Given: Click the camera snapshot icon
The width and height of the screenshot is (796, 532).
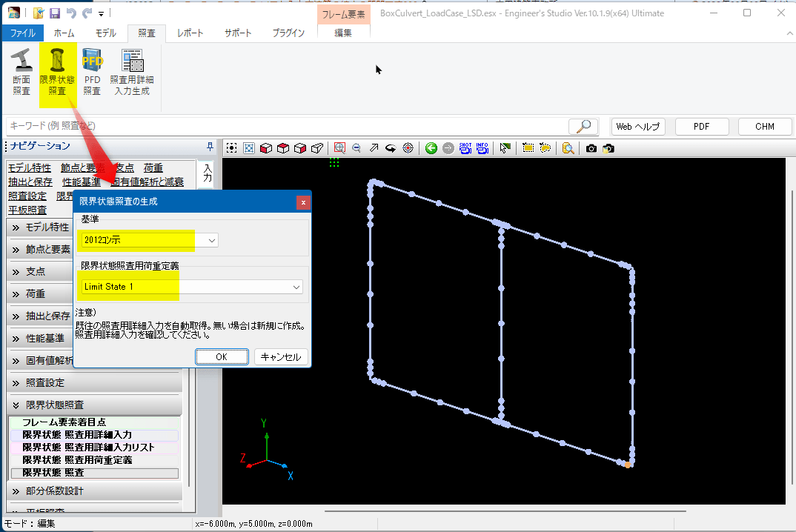Looking at the screenshot, I should pos(591,148).
